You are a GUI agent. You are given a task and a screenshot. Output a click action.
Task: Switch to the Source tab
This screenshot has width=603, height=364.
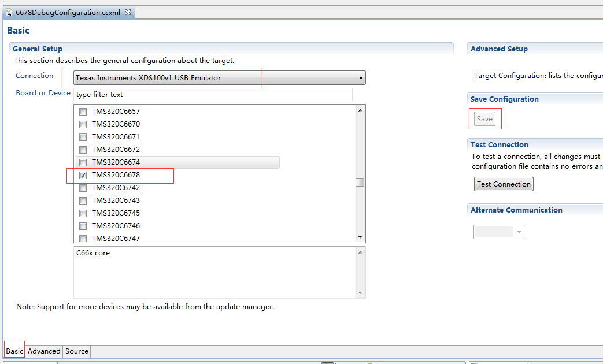(x=77, y=351)
